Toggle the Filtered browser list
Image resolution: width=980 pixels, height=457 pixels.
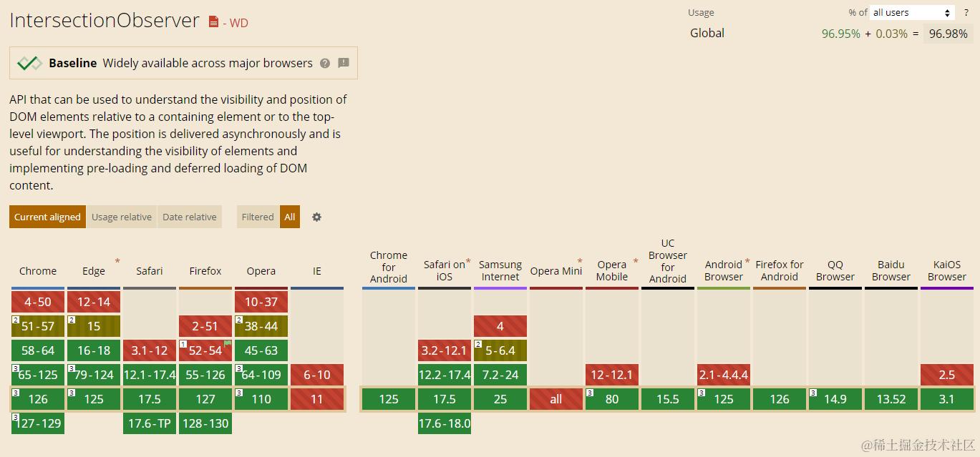258,217
